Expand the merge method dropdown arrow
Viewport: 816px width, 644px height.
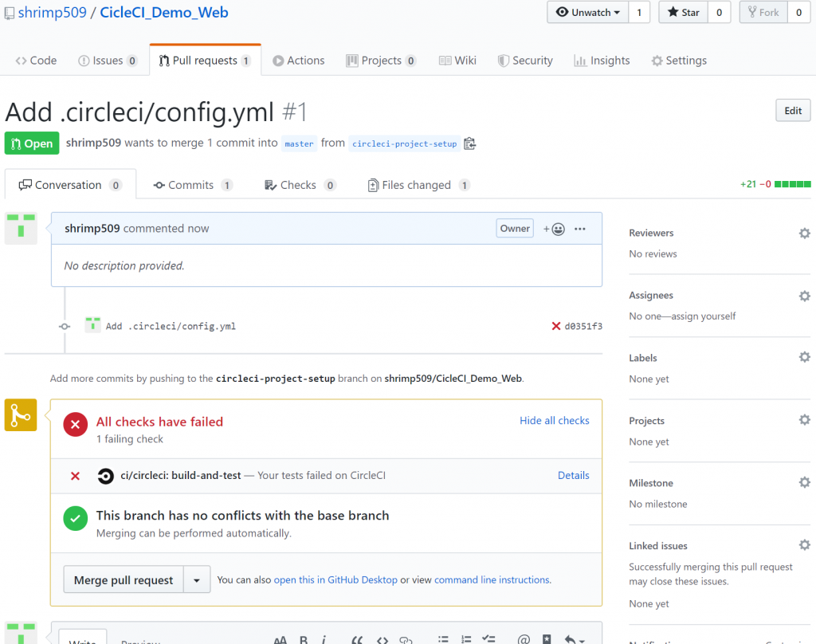click(197, 579)
